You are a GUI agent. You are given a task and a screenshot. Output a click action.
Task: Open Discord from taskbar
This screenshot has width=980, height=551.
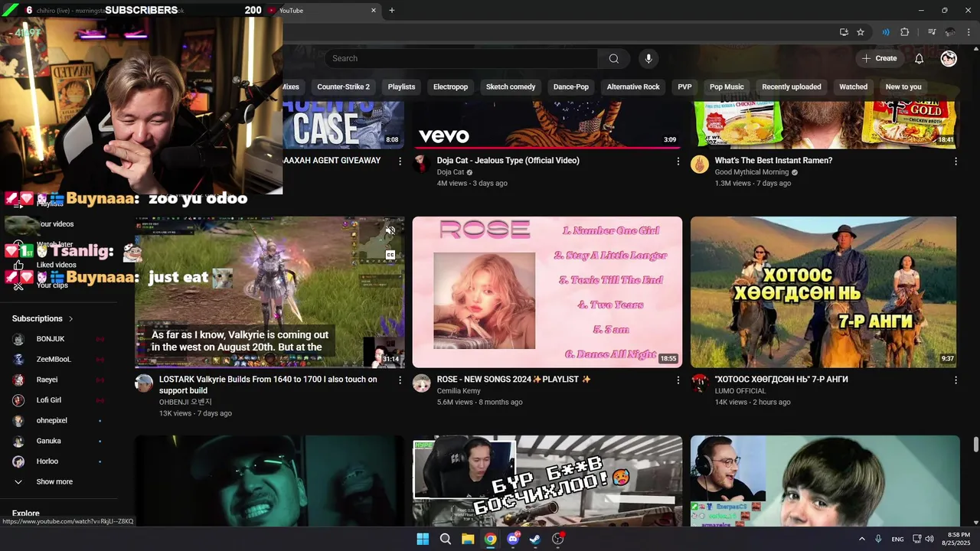513,539
